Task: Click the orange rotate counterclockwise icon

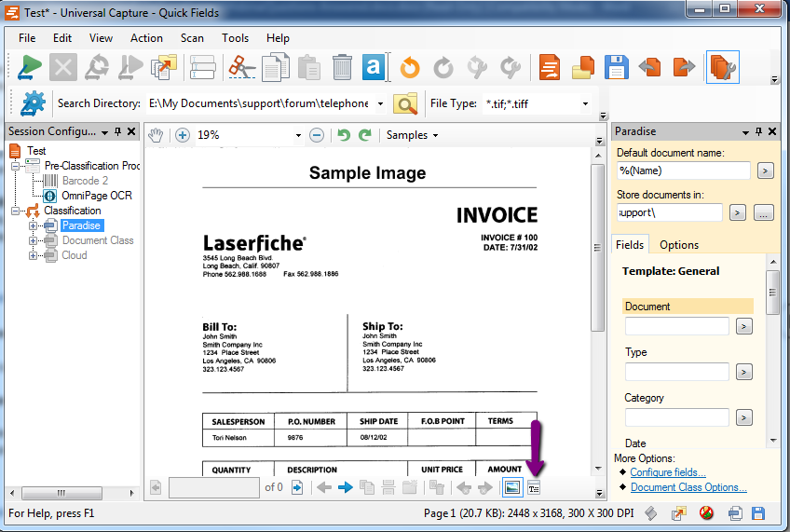Action: 410,67
